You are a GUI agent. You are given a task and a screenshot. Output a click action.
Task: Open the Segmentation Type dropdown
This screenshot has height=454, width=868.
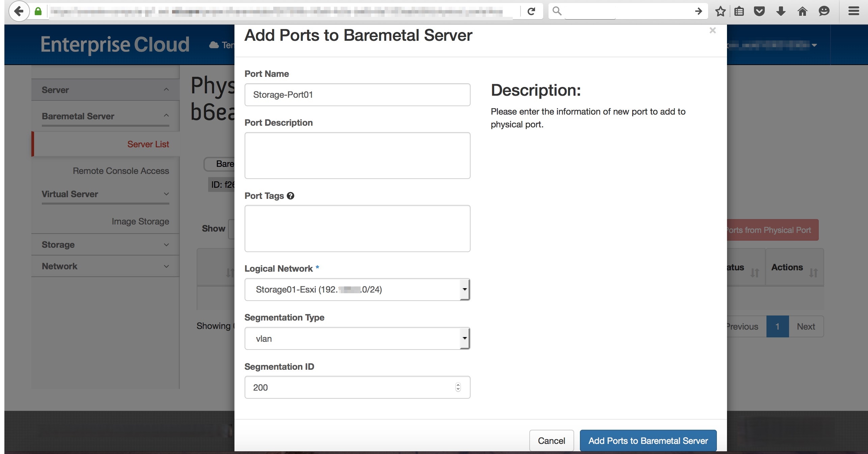357,338
